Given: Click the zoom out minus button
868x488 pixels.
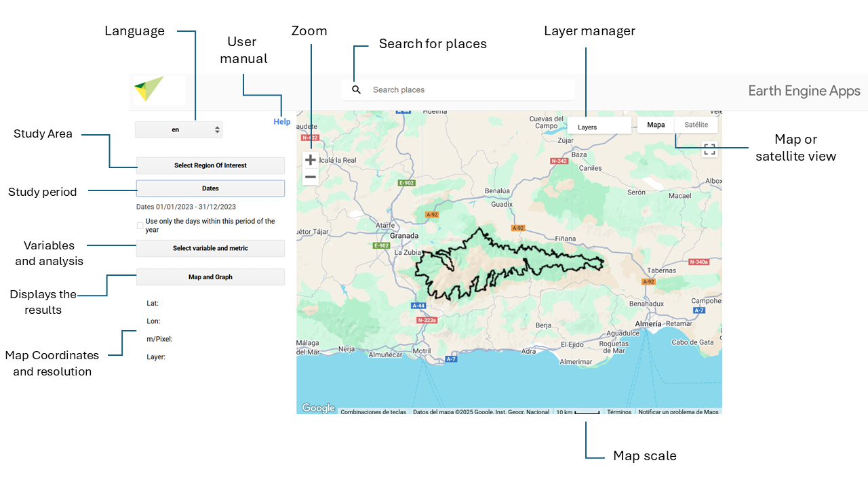Looking at the screenshot, I should tap(310, 178).
